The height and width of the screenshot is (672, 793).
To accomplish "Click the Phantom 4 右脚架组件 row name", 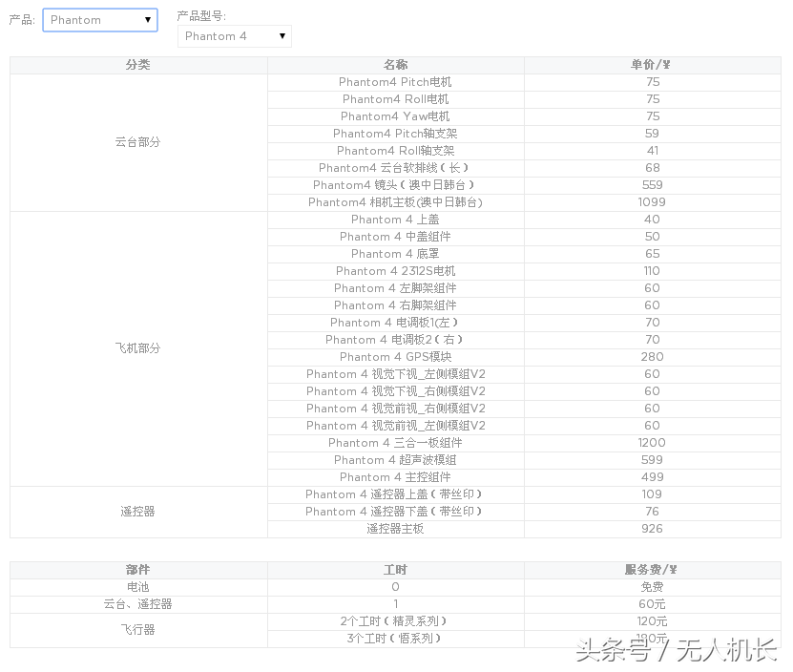I will tap(395, 305).
